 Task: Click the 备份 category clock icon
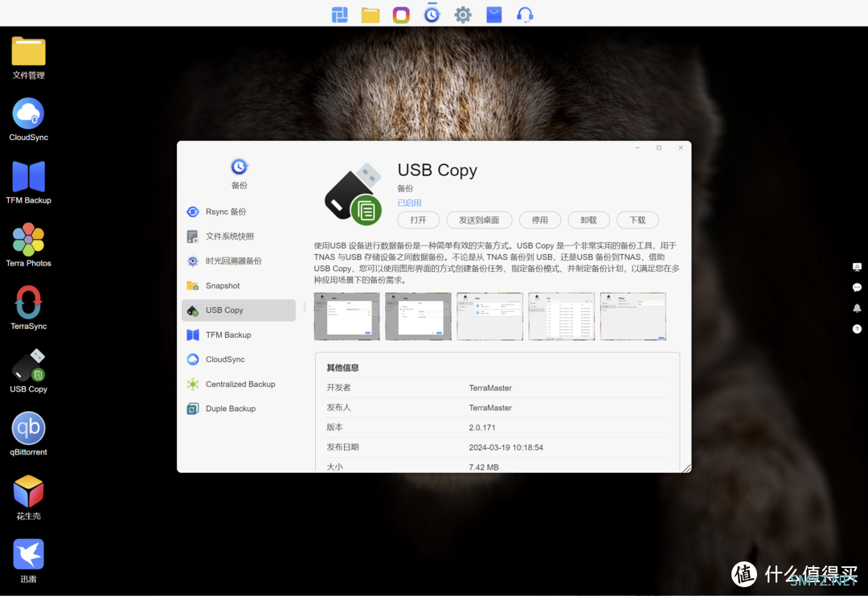(240, 166)
